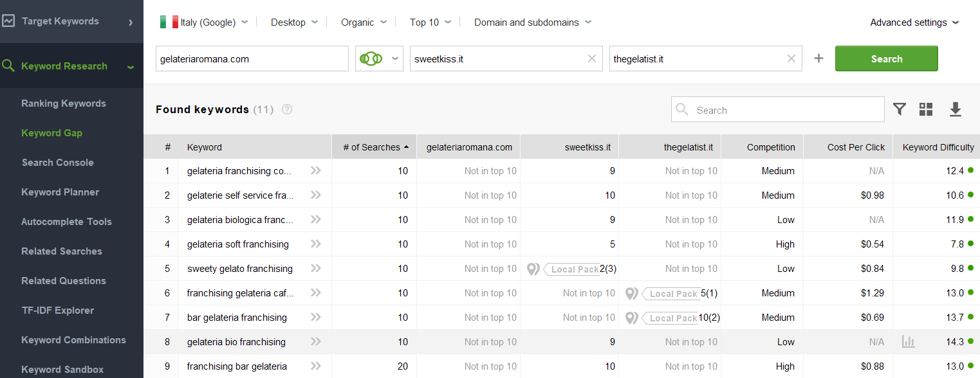Expand arrows for bar gelateria franchising row
The height and width of the screenshot is (378, 980).
pyautogui.click(x=315, y=318)
